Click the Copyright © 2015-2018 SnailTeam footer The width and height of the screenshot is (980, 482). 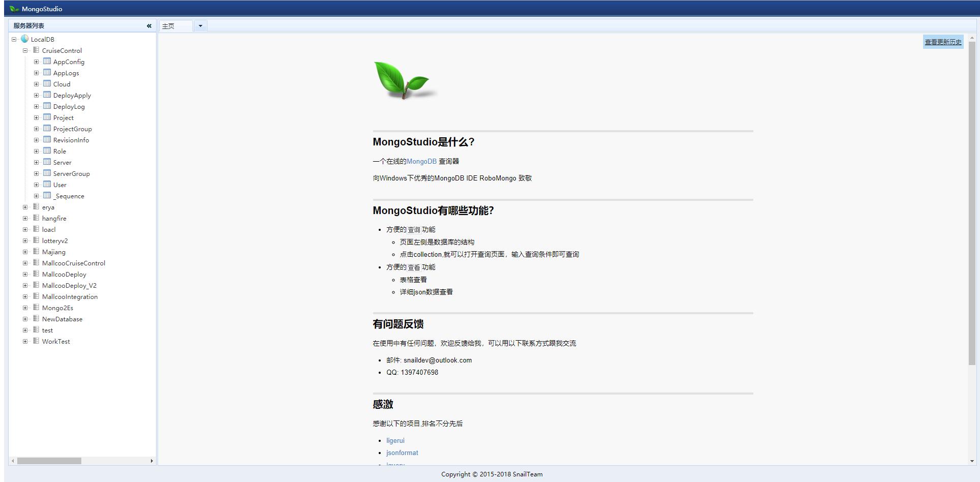pos(492,474)
